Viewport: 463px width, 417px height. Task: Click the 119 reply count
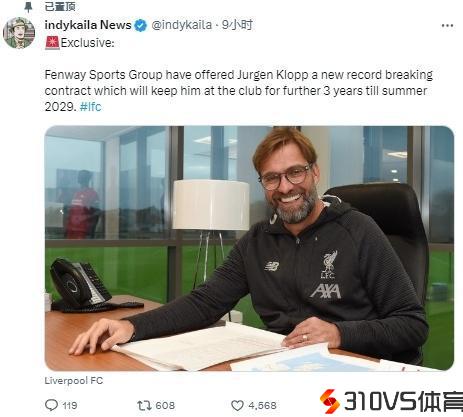pyautogui.click(x=70, y=405)
